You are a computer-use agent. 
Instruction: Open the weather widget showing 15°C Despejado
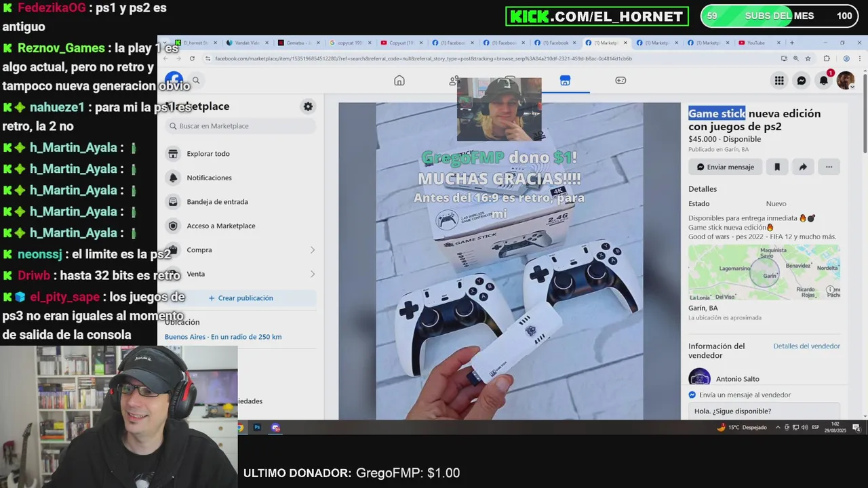[742, 428]
